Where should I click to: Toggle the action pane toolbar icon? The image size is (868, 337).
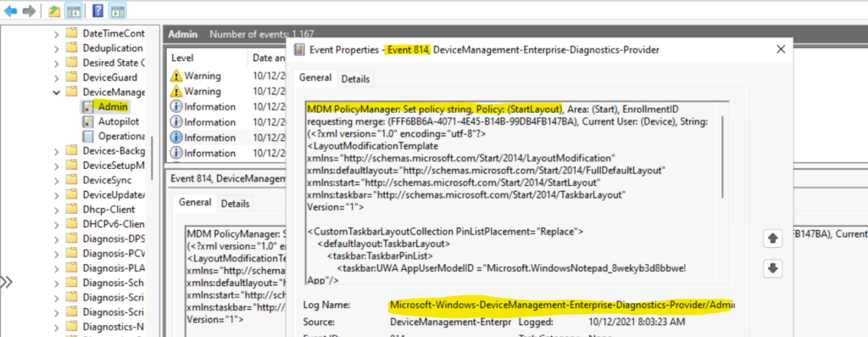click(x=117, y=10)
